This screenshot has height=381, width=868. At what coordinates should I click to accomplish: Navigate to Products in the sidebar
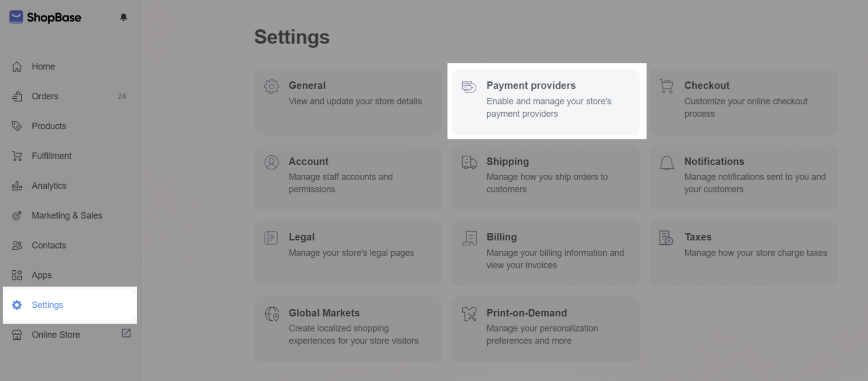click(49, 126)
